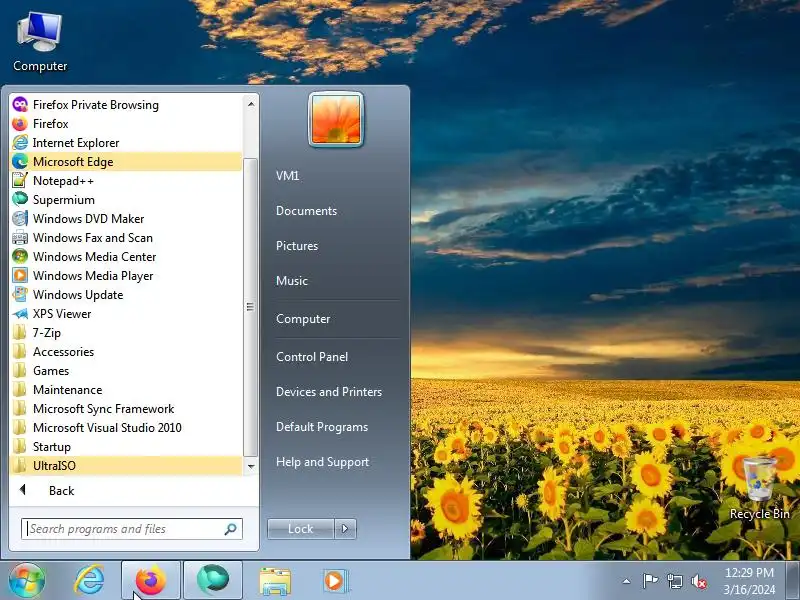Open Pictures from the Start menu
Viewport: 800px width, 600px height.
297,245
